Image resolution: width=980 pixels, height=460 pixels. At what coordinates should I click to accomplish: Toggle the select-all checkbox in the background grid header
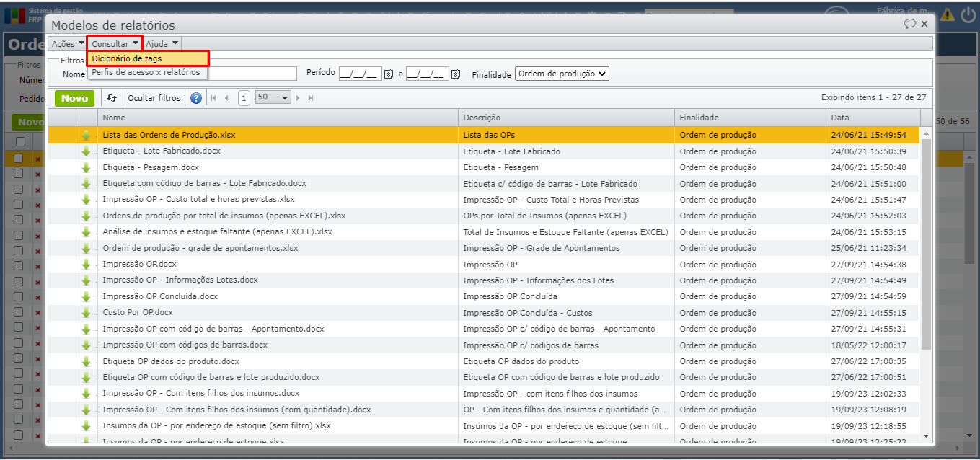pyautogui.click(x=20, y=141)
